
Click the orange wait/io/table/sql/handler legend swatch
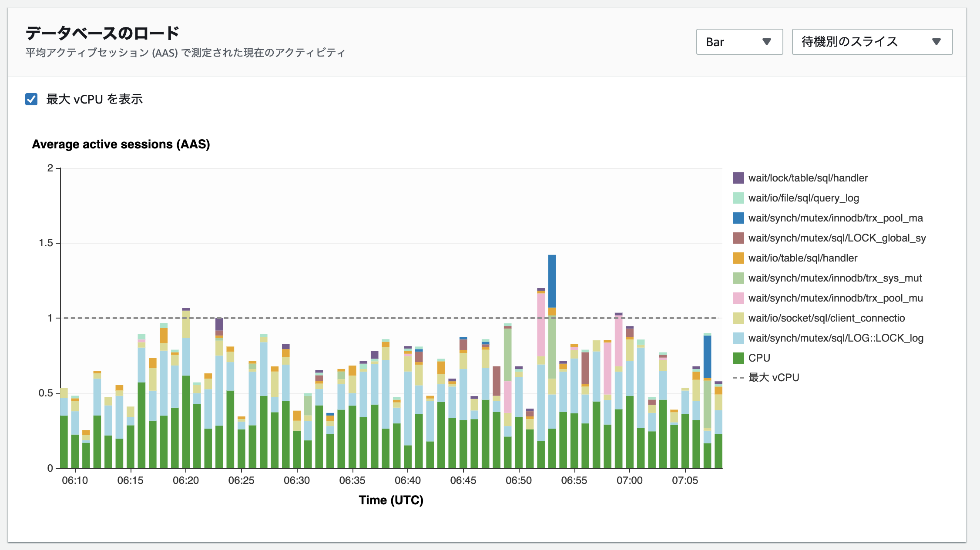[x=738, y=258]
